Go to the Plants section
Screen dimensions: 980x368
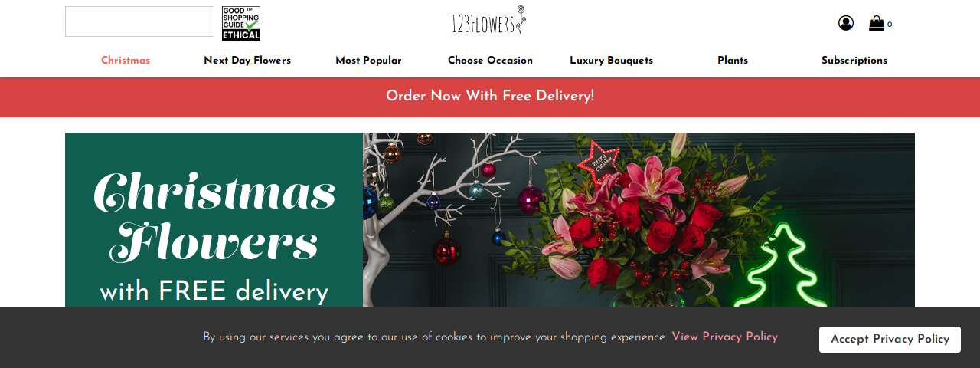(x=733, y=61)
